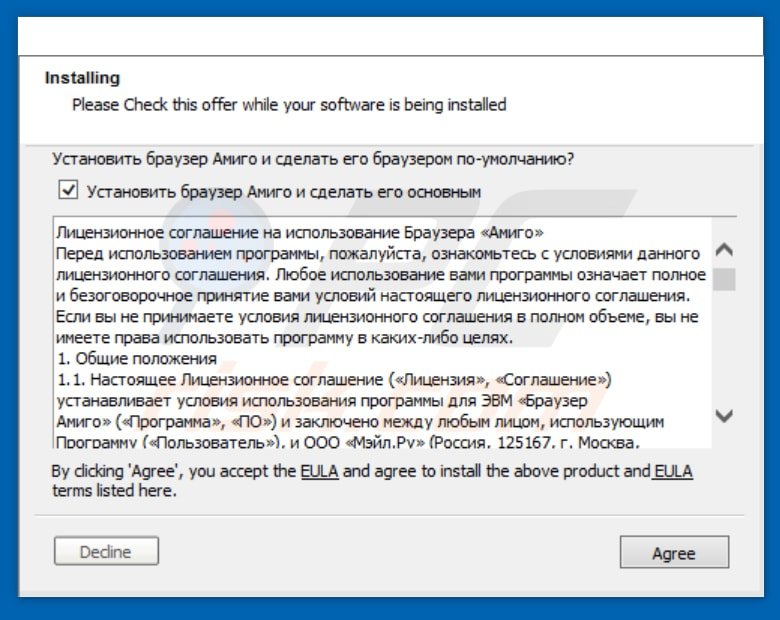Screen dimensions: 780x620
Task: Click the 'Установить браузер Амиго и сделать его основным' label
Action: tap(284, 191)
